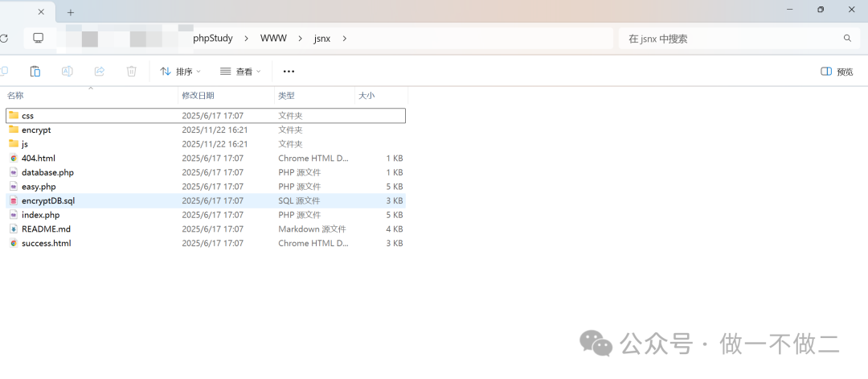
Task: Refresh the folder view
Action: 4,39
